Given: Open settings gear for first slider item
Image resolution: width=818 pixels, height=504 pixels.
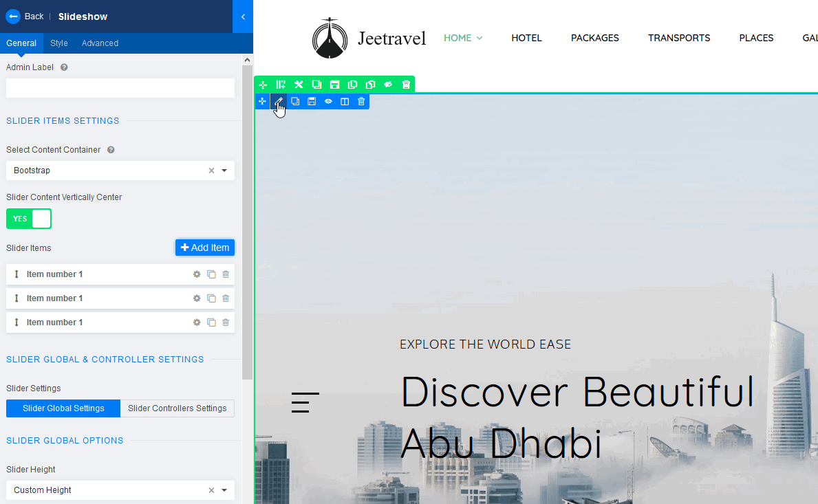Looking at the screenshot, I should (197, 274).
